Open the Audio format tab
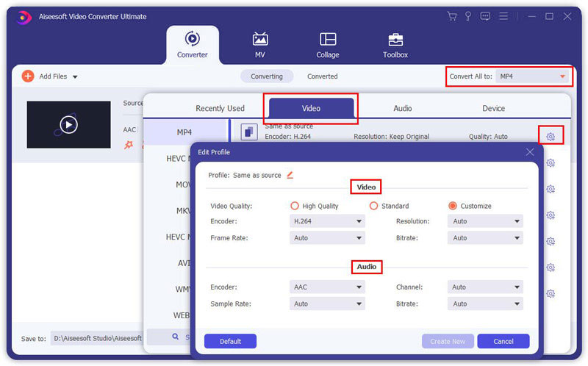 [x=402, y=108]
